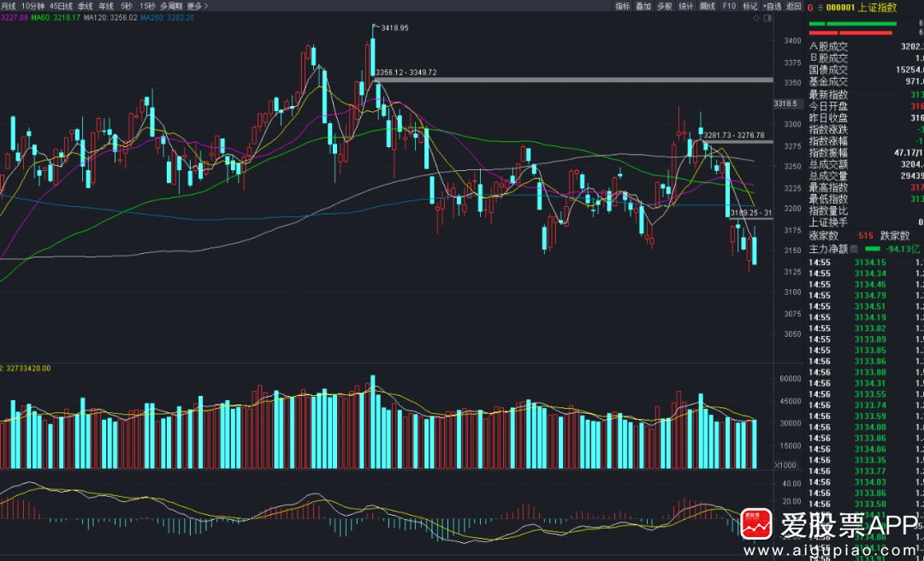The image size is (924, 561).
Task: Click the MA60 moving average label
Action: pyautogui.click(x=55, y=17)
